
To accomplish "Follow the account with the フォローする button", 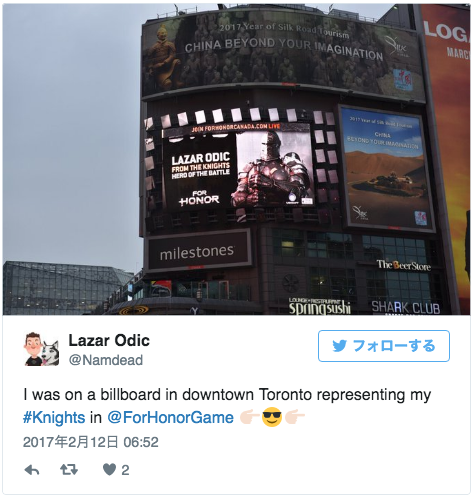I will (x=384, y=346).
